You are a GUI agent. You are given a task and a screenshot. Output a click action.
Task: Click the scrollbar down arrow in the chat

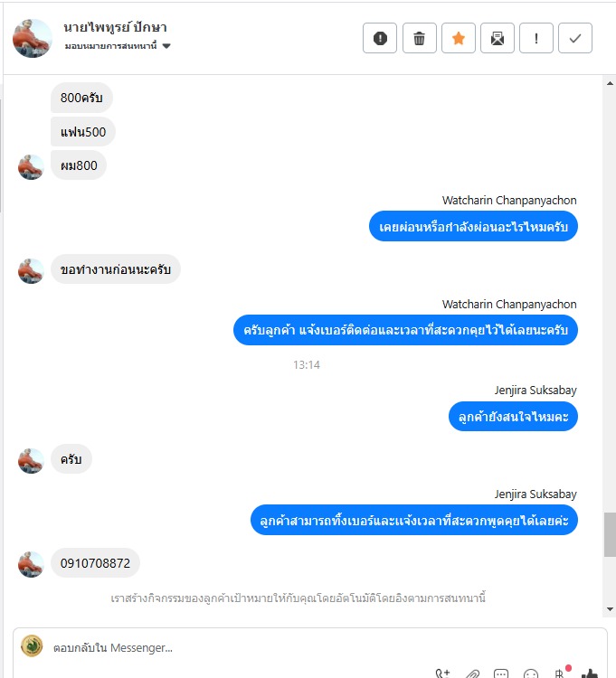tap(610, 609)
